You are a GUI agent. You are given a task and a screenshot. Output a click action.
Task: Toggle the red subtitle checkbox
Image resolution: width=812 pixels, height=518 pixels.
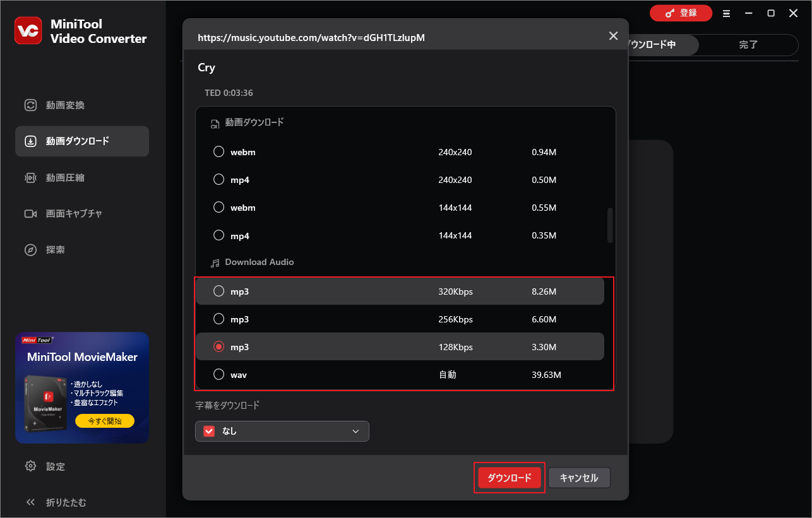(210, 431)
